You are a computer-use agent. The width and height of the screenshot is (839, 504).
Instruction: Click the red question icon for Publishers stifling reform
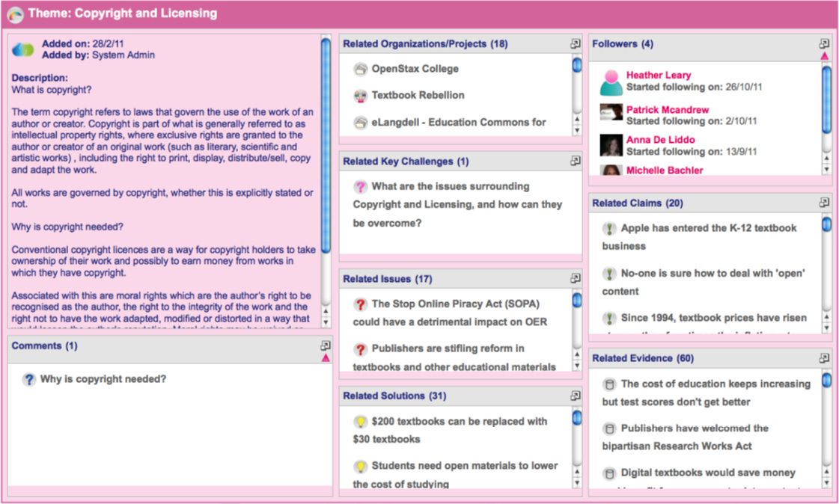click(361, 349)
